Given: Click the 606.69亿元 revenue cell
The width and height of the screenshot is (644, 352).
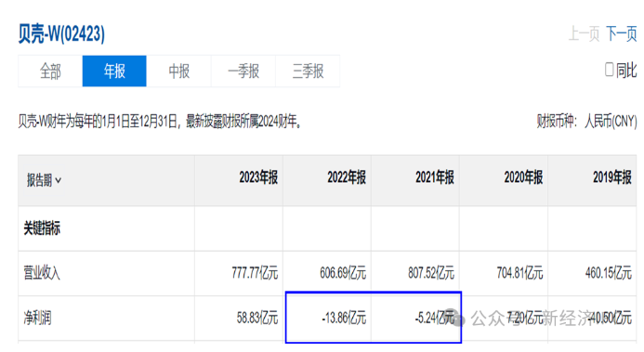Looking at the screenshot, I should [343, 273].
